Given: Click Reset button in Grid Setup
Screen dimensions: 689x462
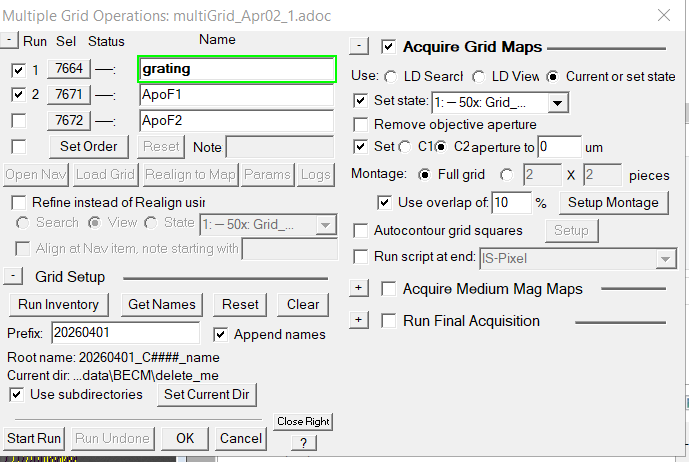Looking at the screenshot, I should (240, 305).
